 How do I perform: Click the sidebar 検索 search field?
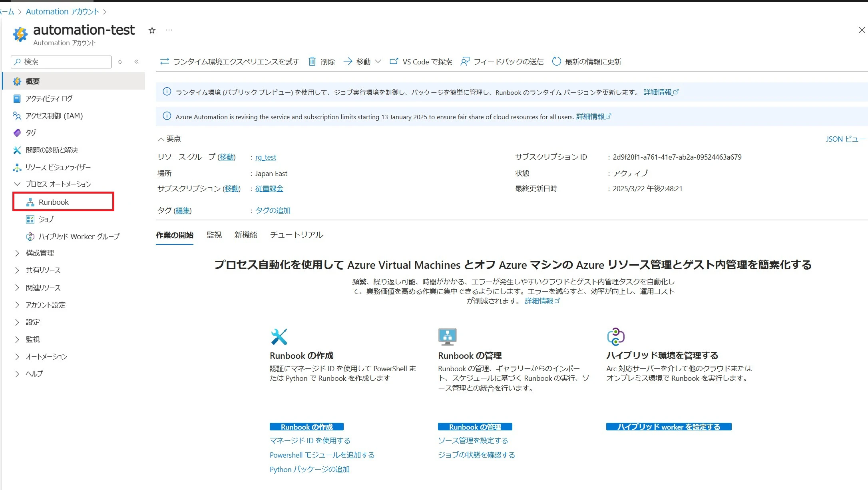tap(61, 62)
